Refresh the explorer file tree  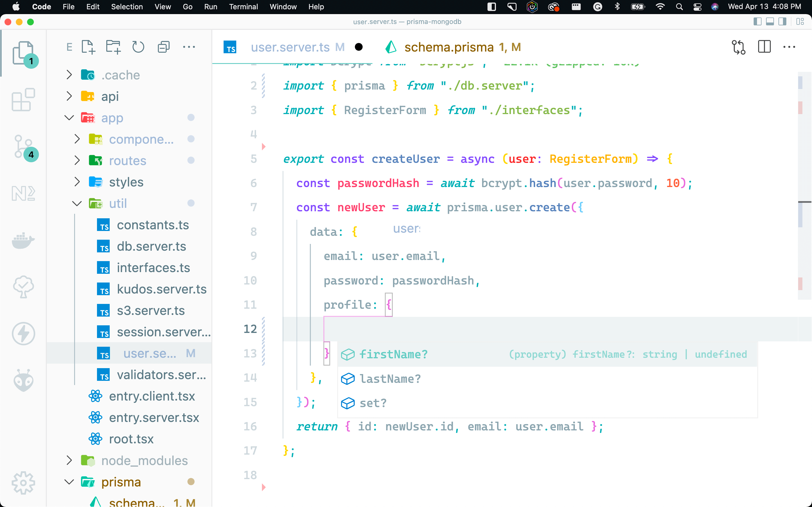point(138,47)
